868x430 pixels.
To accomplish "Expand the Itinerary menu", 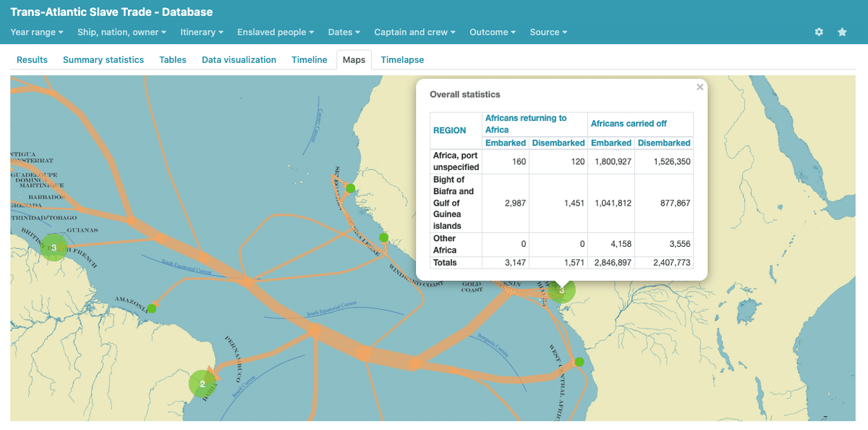I will [x=202, y=32].
